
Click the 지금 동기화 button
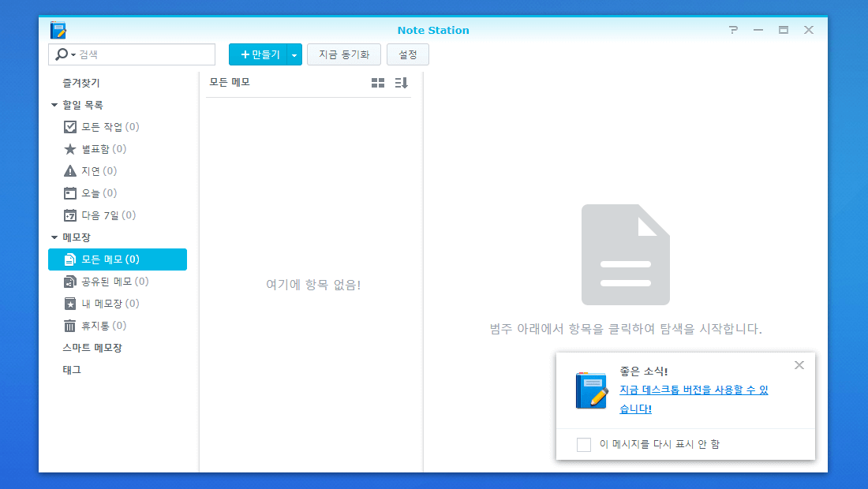point(344,54)
